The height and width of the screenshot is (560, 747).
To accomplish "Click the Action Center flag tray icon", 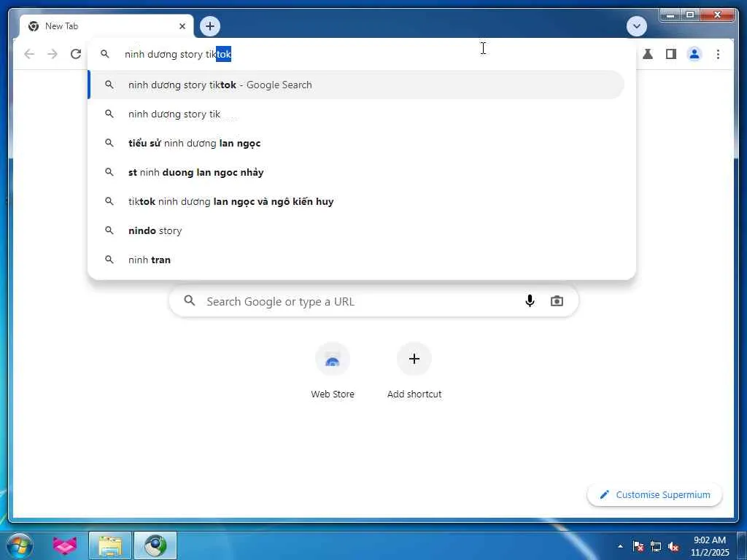I will [x=638, y=546].
